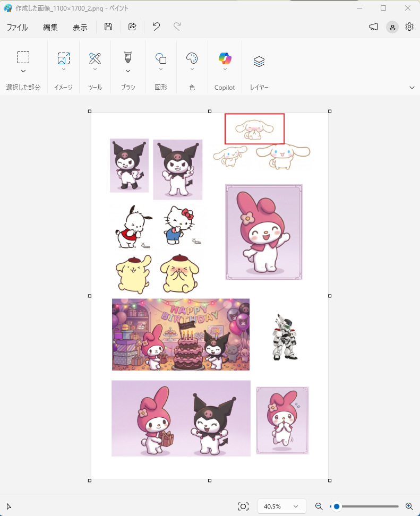
Task: Click the save floppy disk icon
Action: point(108,27)
